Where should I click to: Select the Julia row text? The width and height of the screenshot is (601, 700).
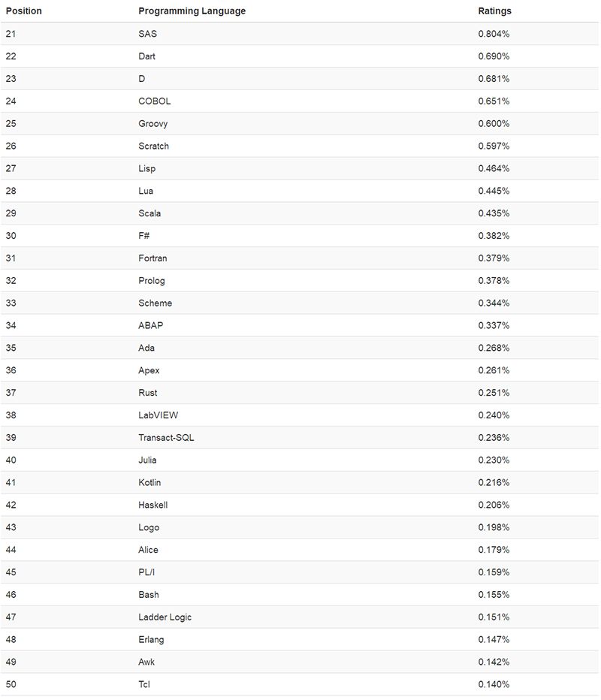tap(147, 460)
